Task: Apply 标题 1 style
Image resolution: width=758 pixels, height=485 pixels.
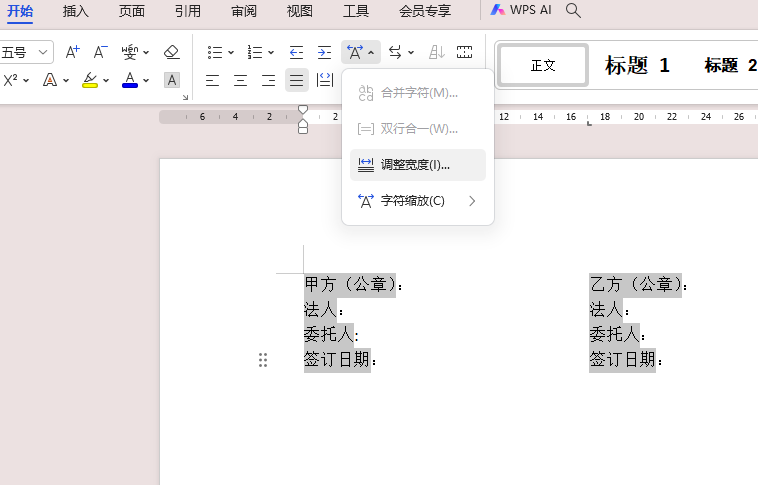Action: (637, 65)
